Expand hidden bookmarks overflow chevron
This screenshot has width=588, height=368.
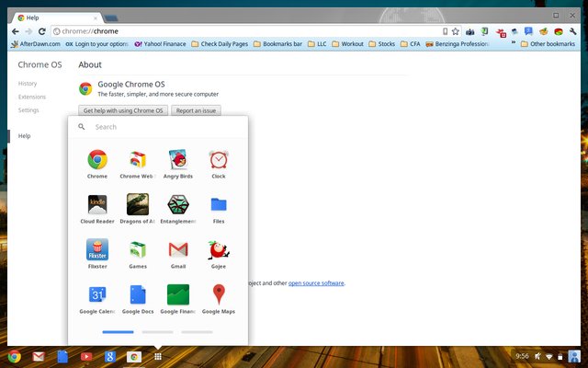coord(514,43)
